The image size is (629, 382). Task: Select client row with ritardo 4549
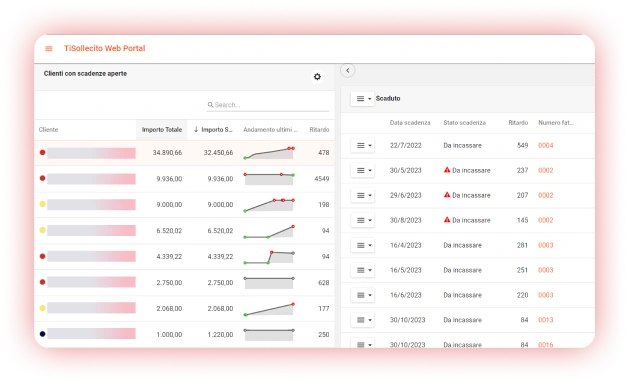(x=185, y=179)
